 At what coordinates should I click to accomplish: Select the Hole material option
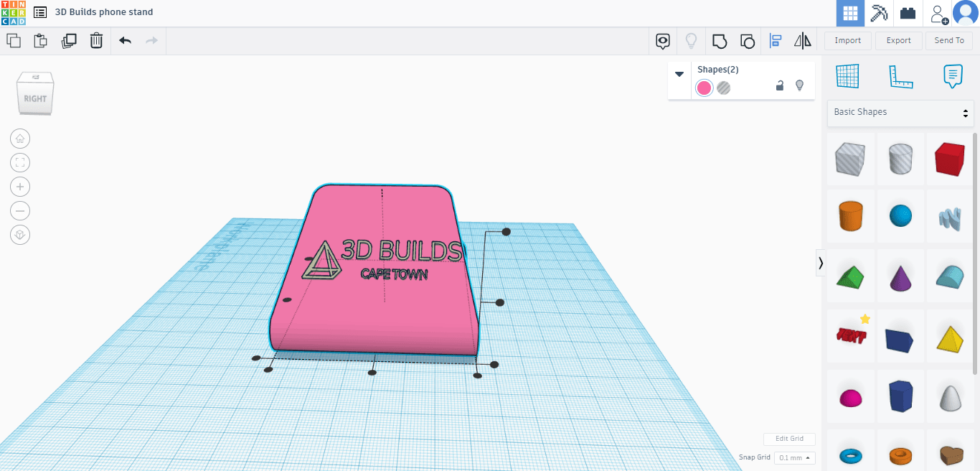pos(724,88)
